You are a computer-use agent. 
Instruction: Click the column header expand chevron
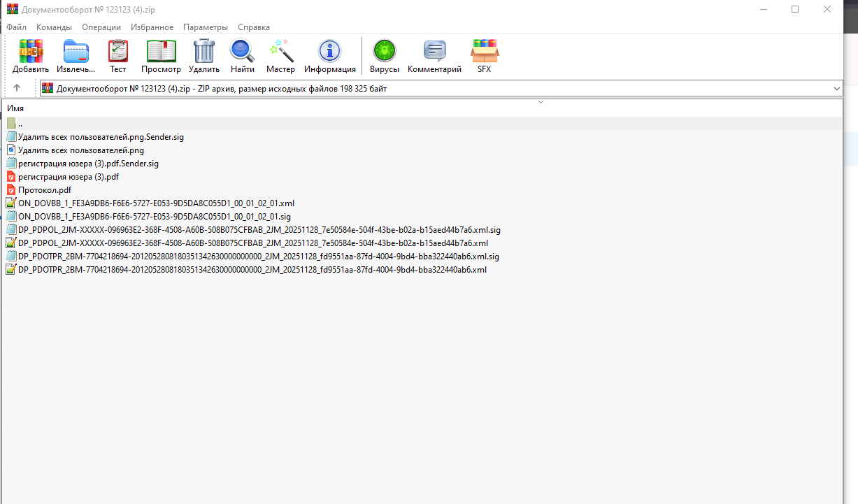pos(541,102)
